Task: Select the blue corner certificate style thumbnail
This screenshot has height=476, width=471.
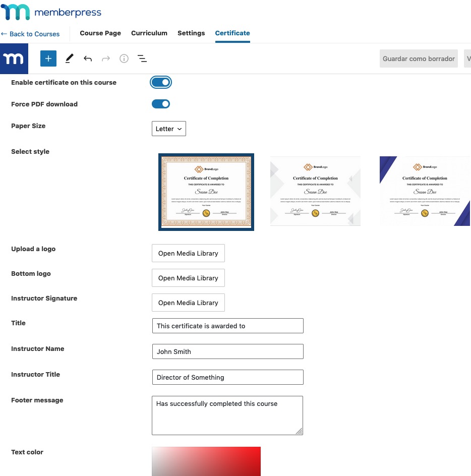Action: point(425,191)
